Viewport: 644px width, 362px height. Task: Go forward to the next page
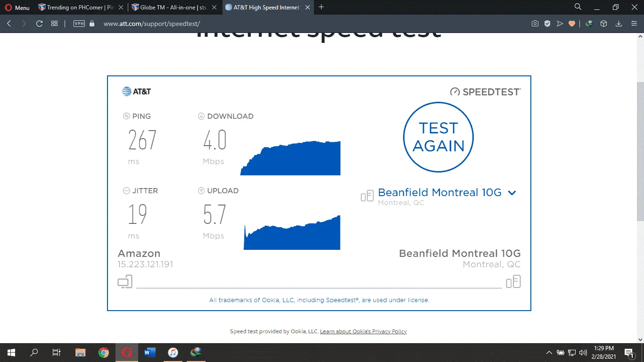pyautogui.click(x=24, y=24)
